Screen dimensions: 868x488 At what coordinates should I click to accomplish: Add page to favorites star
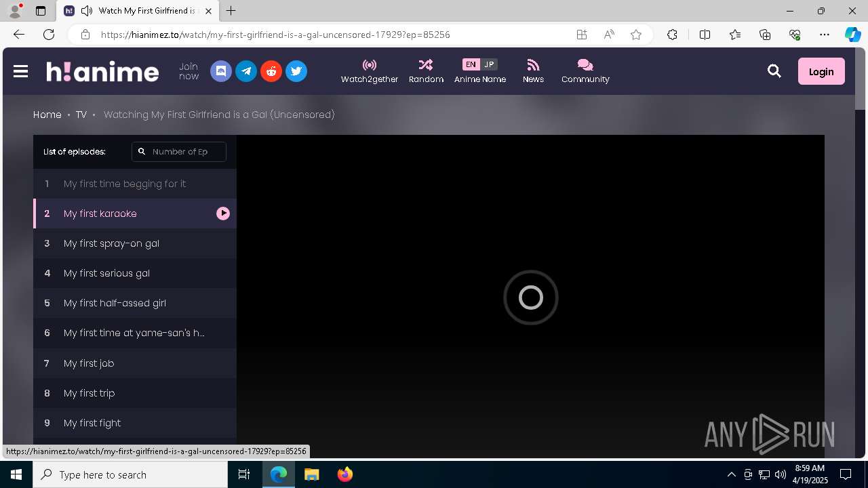636,35
